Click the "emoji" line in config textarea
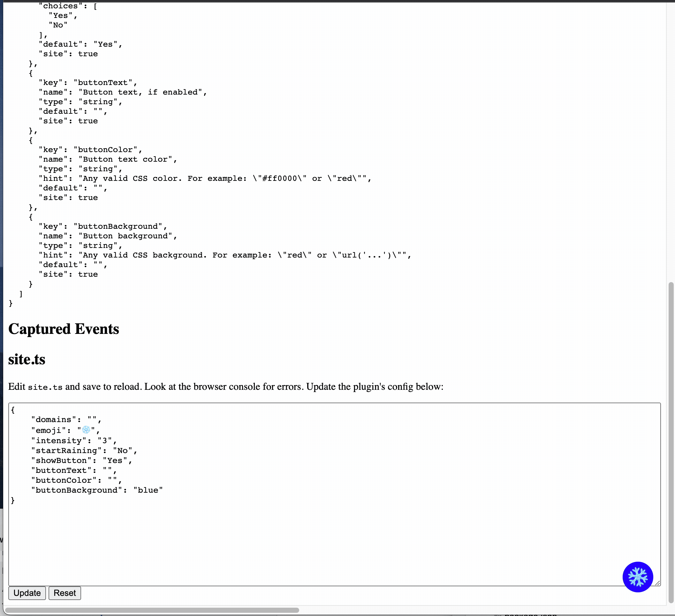 66,430
